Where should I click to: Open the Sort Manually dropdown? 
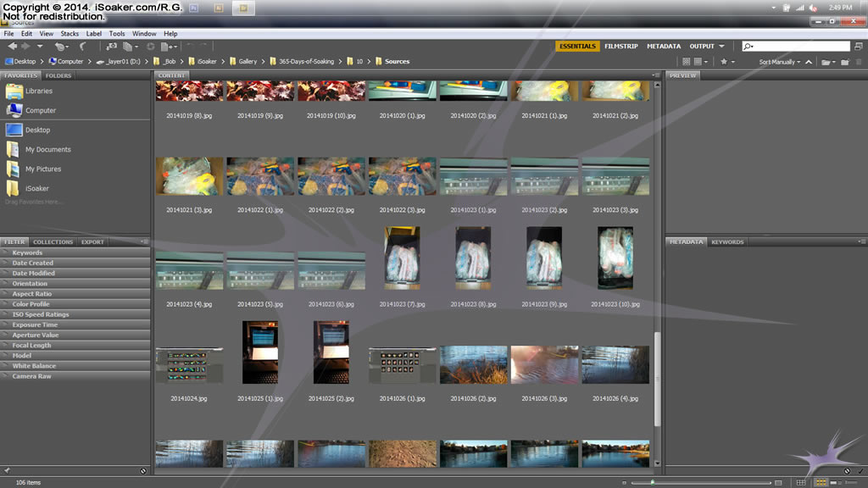[x=780, y=62]
